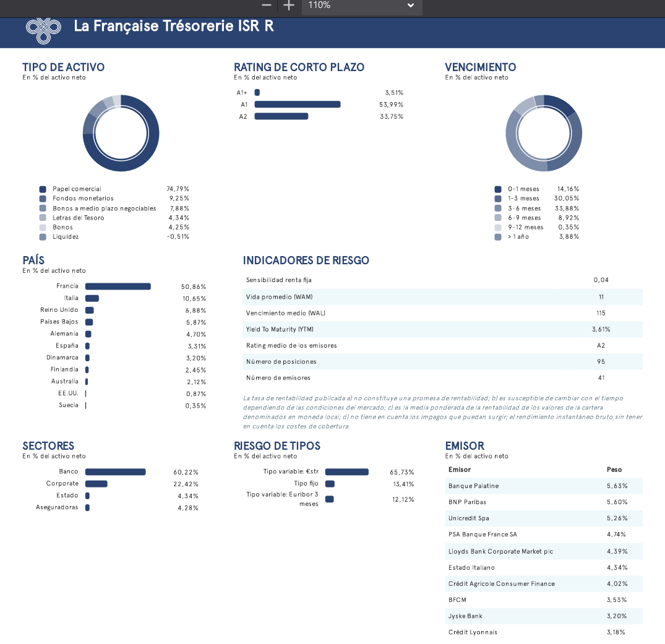Click the Unicredit Spa issuer row
The image size is (665, 644).
pyautogui.click(x=544, y=518)
